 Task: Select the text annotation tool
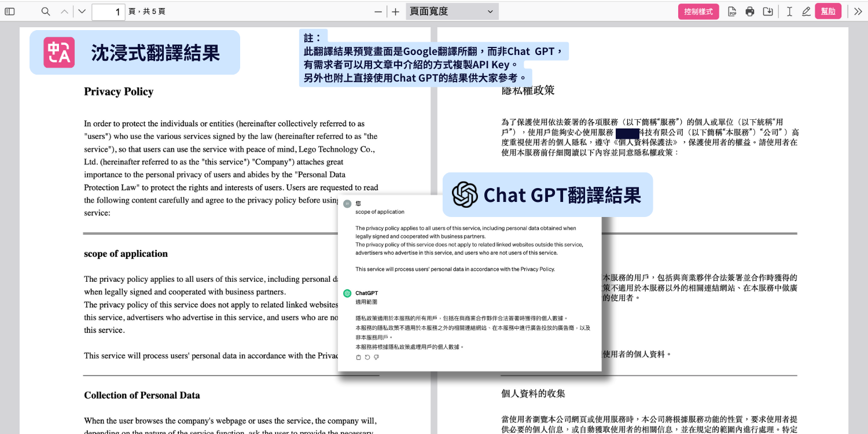point(789,12)
